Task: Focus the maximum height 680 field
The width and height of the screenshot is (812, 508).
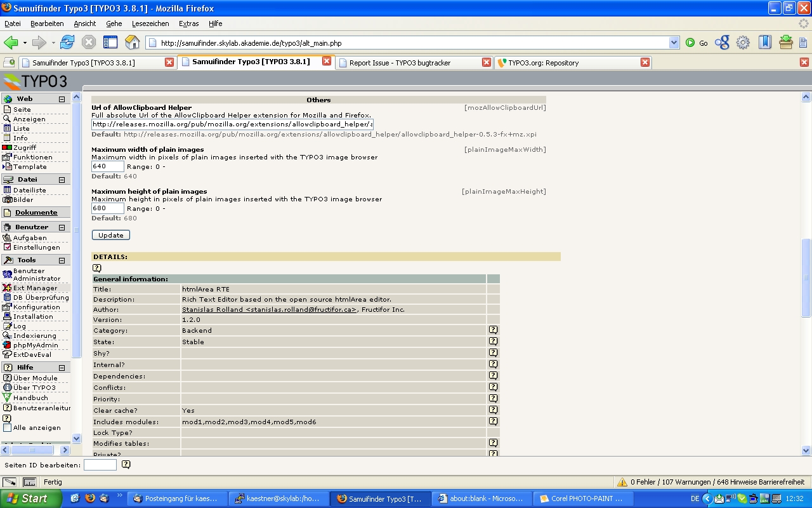Action: tap(108, 208)
